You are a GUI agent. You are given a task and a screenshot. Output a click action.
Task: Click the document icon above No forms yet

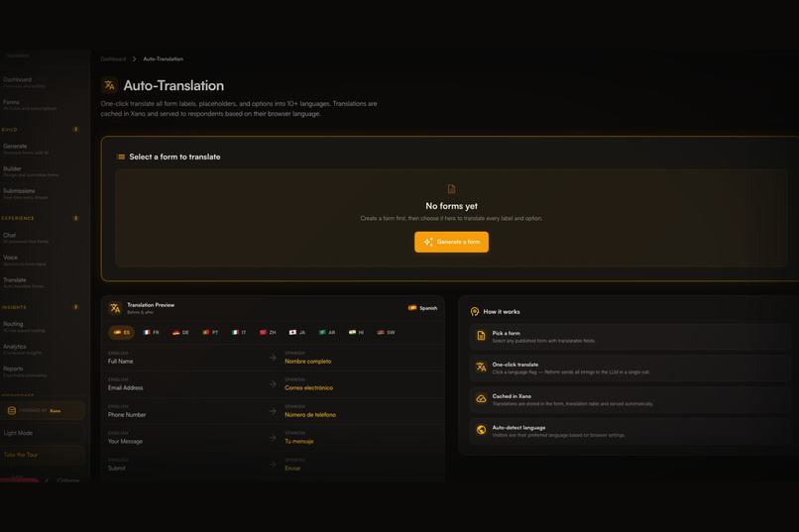[x=451, y=189]
